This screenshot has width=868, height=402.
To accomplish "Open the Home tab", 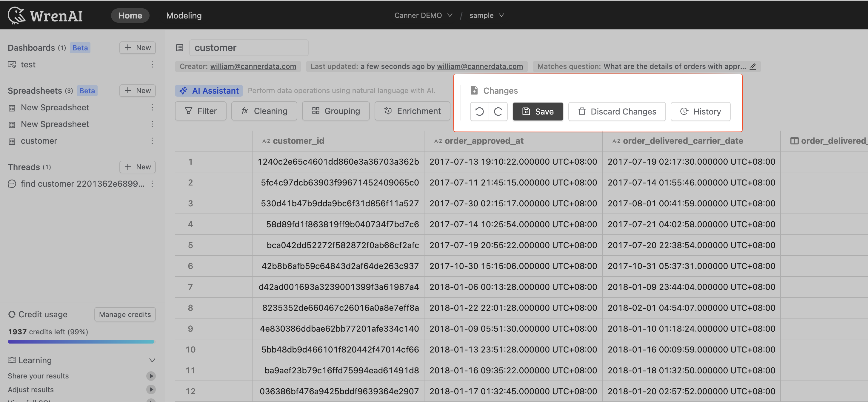I will [130, 16].
